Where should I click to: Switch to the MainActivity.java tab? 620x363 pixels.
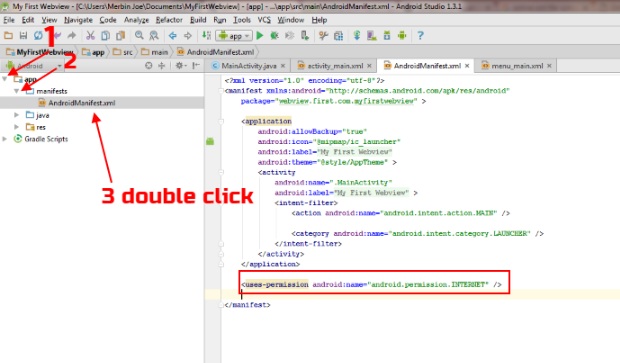point(249,66)
